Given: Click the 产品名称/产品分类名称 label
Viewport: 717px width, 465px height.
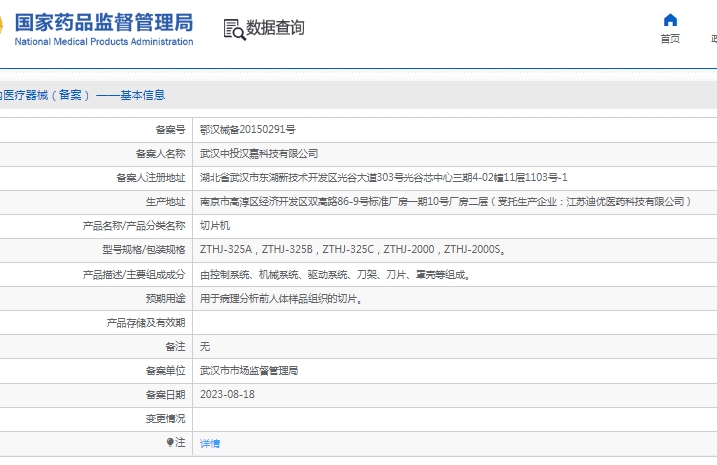Looking at the screenshot, I should [x=134, y=226].
